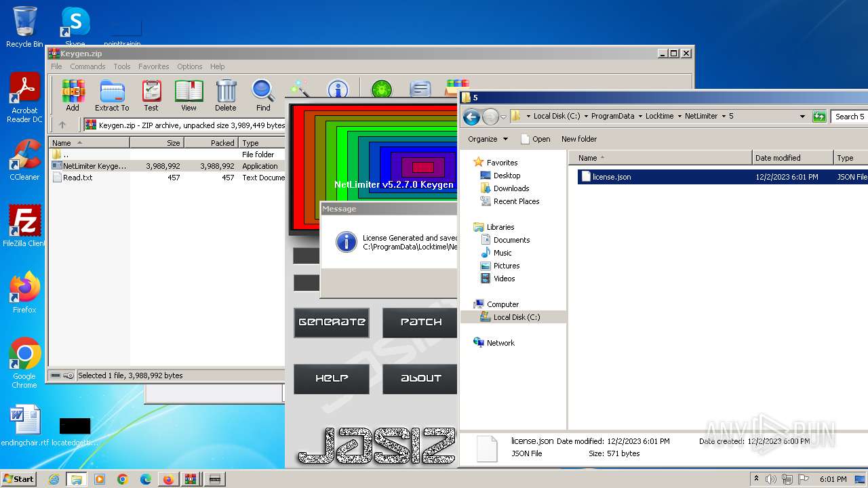Expand dropdown after ProgramData breadcrumb
This screenshot has width=868, height=488.
pos(640,117)
